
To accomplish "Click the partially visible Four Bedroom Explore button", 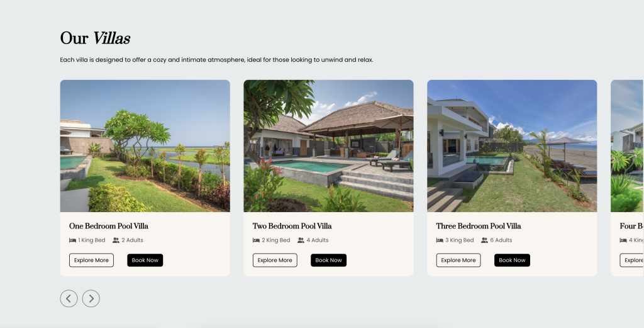I will [x=631, y=260].
